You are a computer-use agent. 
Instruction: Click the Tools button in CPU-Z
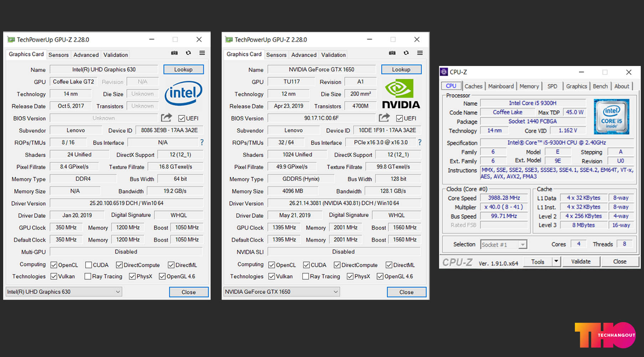538,261
